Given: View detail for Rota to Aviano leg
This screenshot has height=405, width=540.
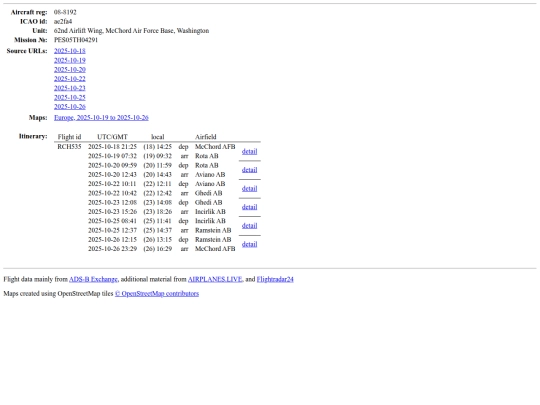Looking at the screenshot, I should [249, 170].
